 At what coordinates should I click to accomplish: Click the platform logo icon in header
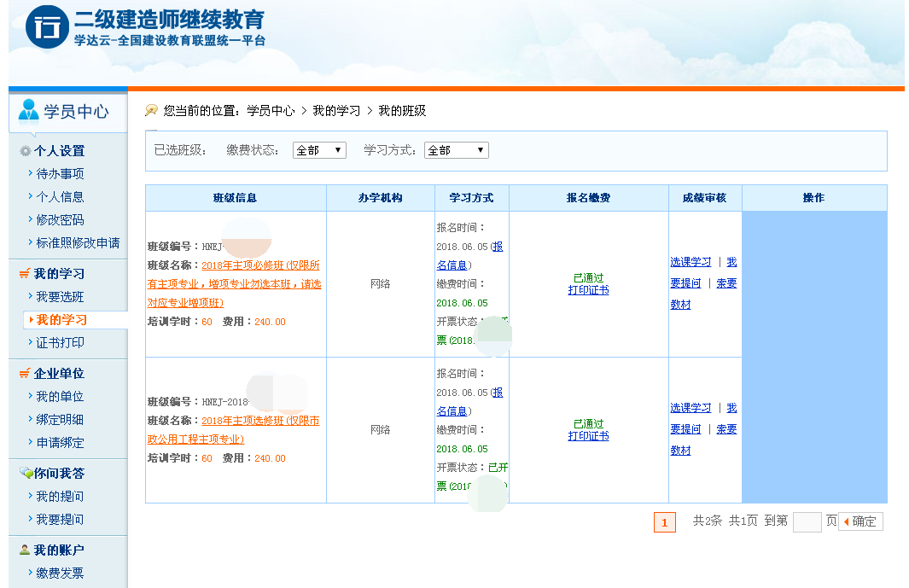click(x=47, y=27)
